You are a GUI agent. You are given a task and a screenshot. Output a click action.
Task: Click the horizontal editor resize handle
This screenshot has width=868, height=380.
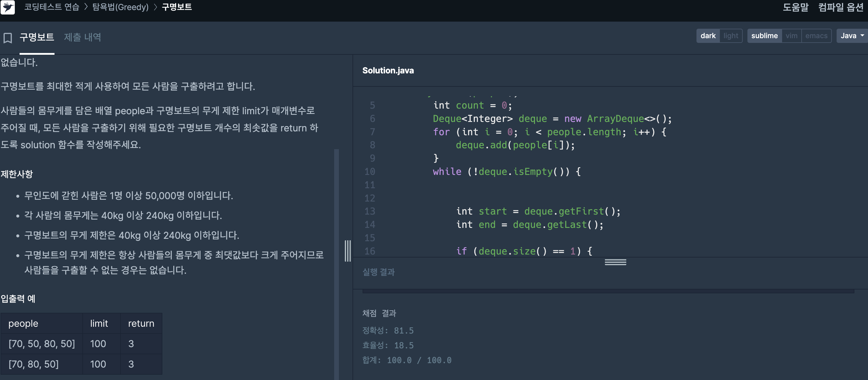pyautogui.click(x=615, y=262)
